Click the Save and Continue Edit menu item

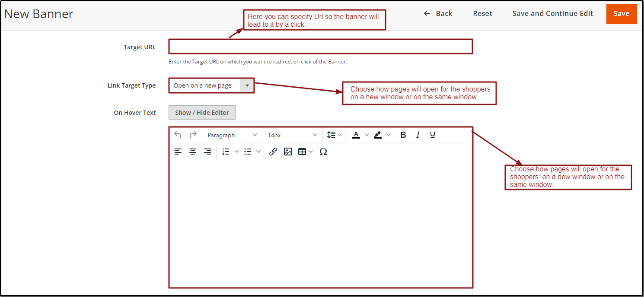[552, 13]
